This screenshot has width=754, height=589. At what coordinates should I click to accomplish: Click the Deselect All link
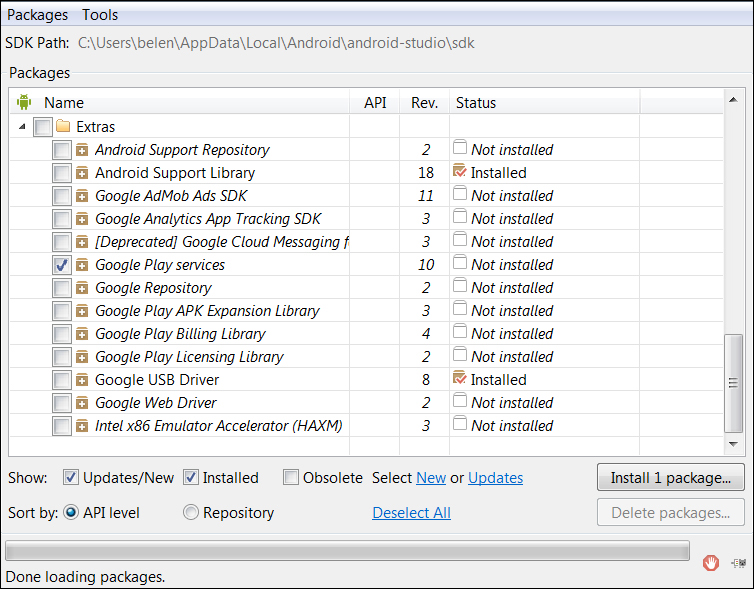point(412,513)
